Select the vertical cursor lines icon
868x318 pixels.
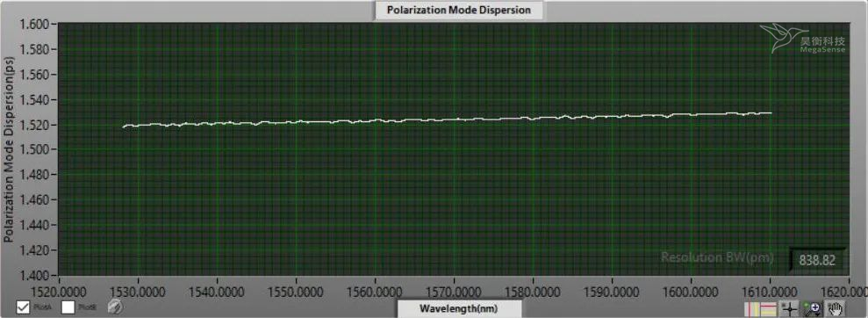(x=752, y=308)
